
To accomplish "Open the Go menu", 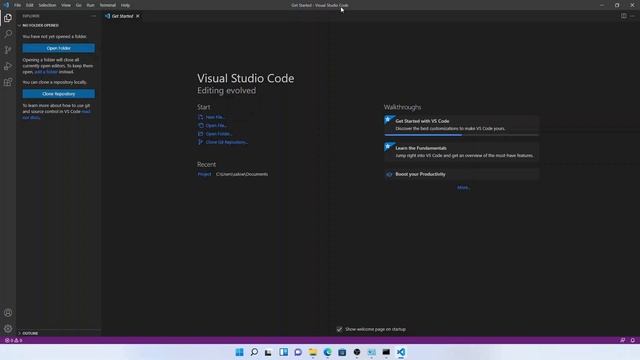I will (79, 5).
